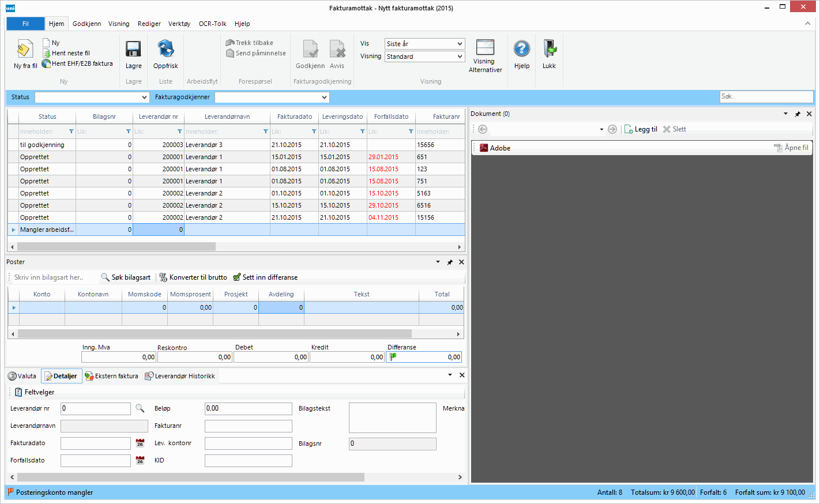
Task: Pin the Poster panel
Action: point(450,262)
